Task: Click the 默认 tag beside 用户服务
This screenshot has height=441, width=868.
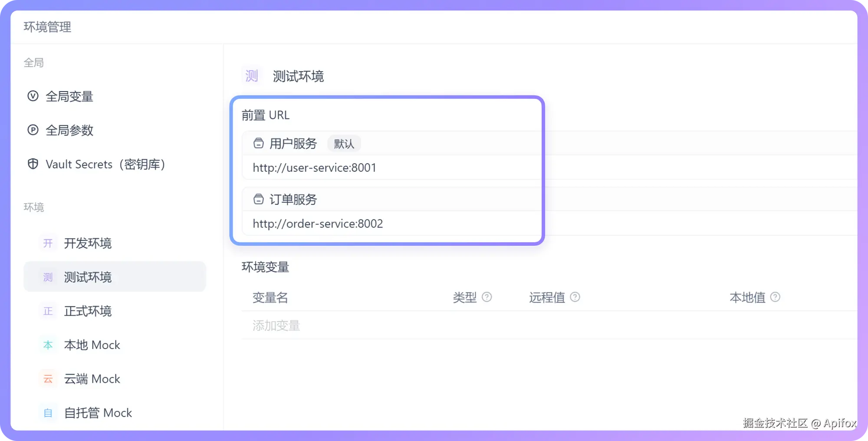Action: (x=344, y=144)
